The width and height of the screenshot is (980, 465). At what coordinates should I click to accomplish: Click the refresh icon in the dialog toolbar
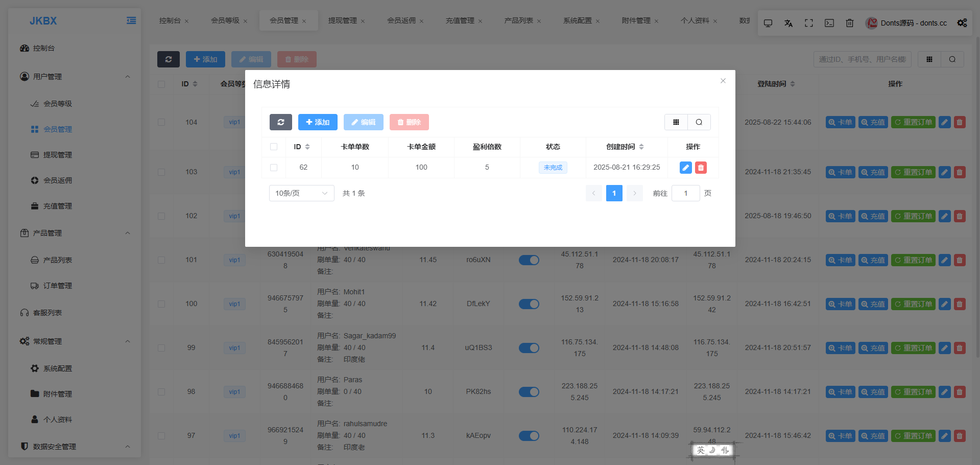[280, 122]
